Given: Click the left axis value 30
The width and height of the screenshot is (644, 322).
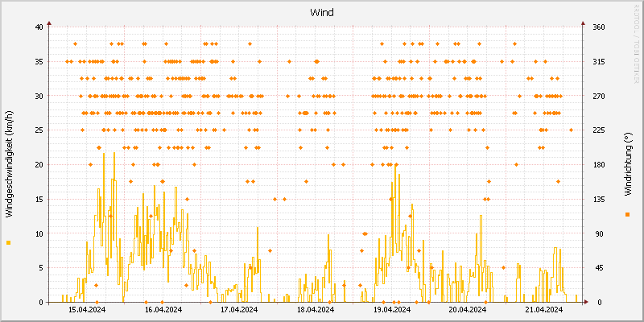Looking at the screenshot, I should [x=39, y=96].
